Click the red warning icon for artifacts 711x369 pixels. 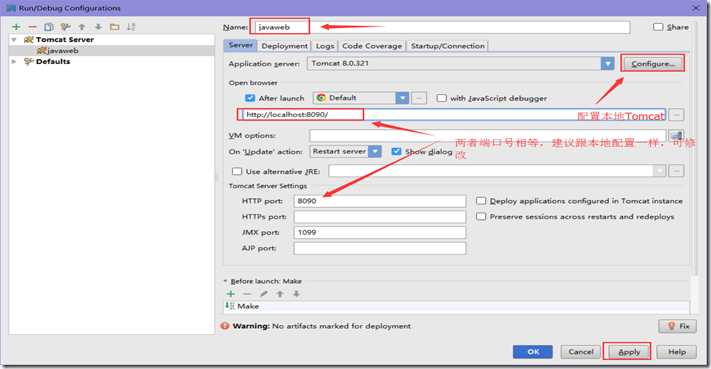[224, 326]
